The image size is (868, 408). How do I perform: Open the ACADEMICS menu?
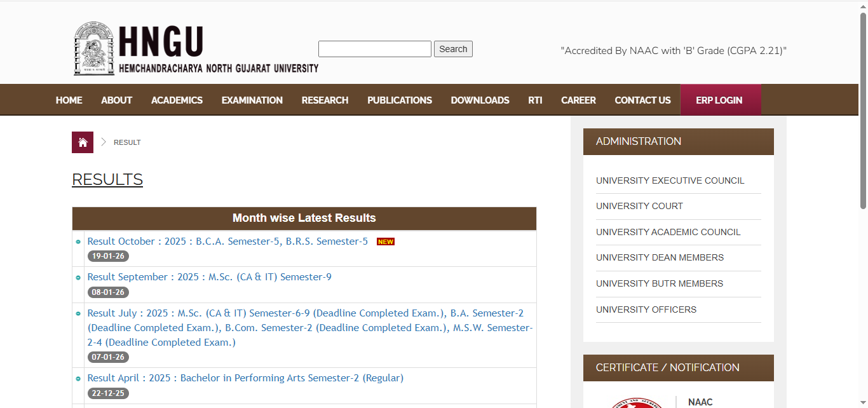click(x=177, y=100)
